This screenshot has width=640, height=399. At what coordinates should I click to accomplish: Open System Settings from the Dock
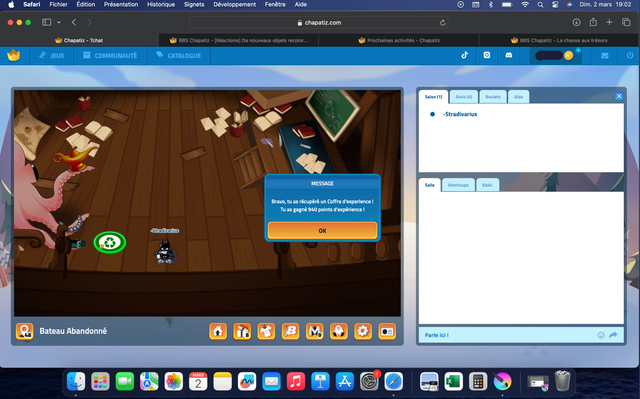(x=369, y=381)
